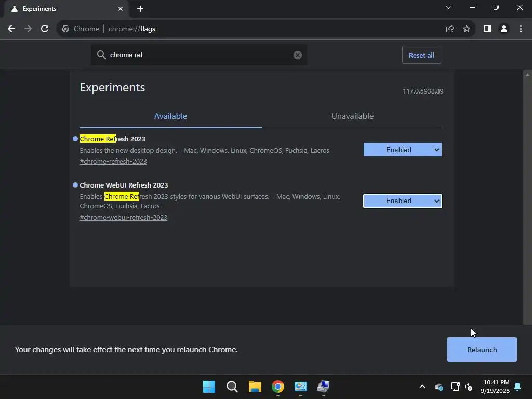
Task: Click the Google Chrome taskbar icon
Action: point(277,387)
